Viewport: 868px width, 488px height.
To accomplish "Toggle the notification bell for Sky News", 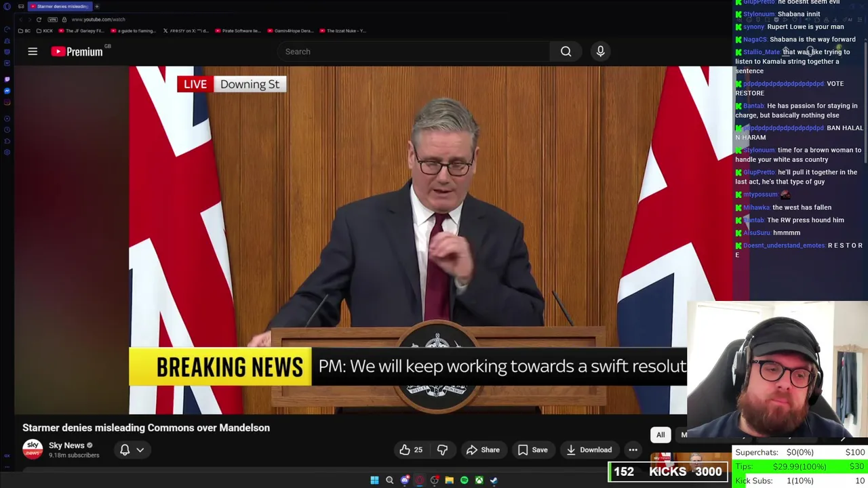I will pyautogui.click(x=125, y=450).
